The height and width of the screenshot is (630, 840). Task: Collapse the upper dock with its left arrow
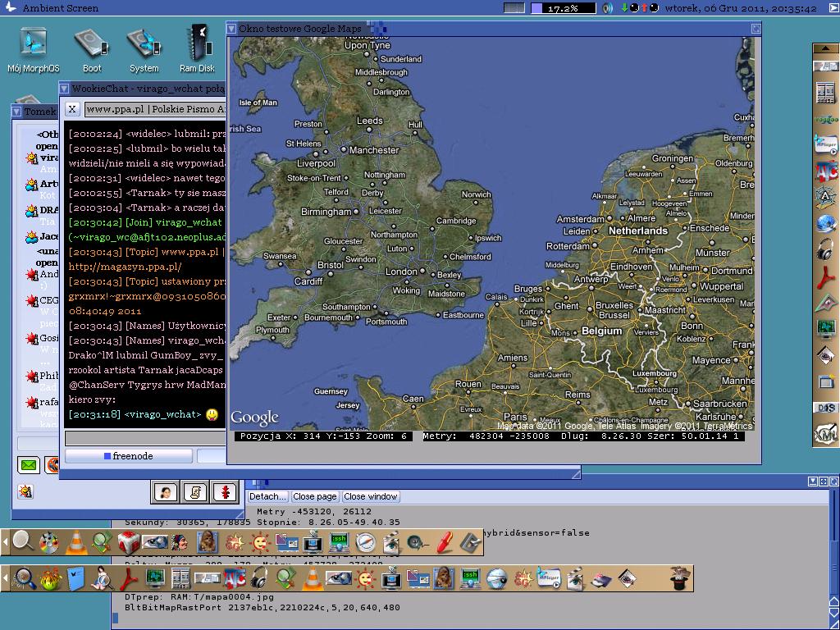click(x=6, y=543)
